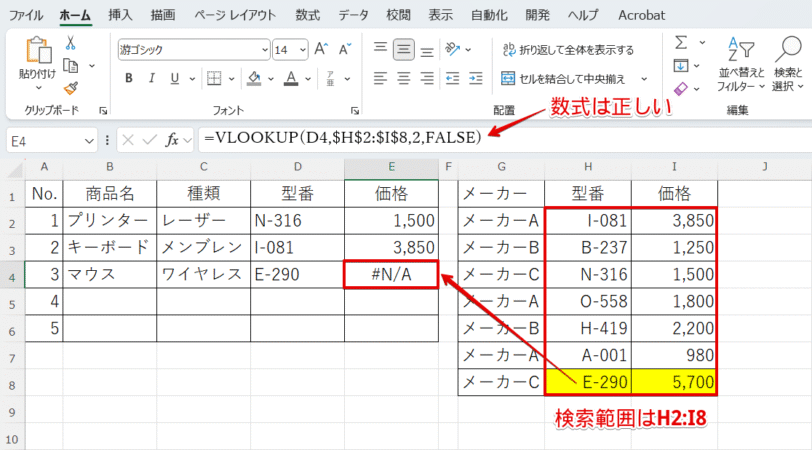The height and width of the screenshot is (450, 812).
Task: Open font color dropdown arrow
Action: [x=308, y=79]
